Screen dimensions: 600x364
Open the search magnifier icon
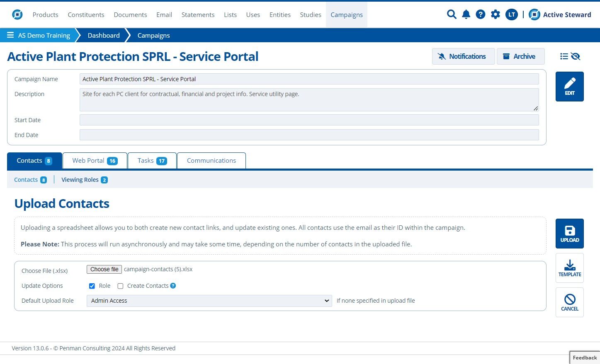click(x=452, y=14)
